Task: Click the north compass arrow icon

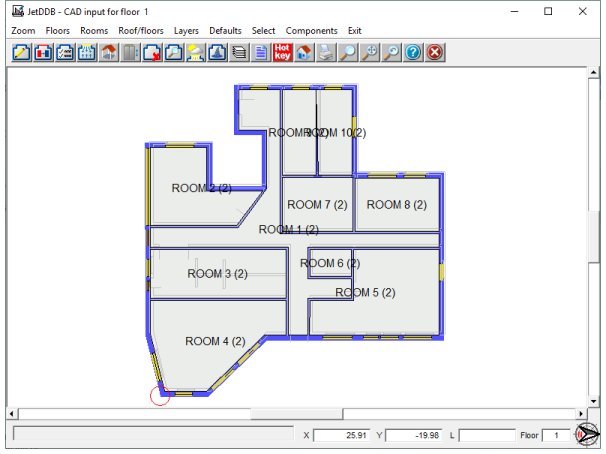Action: point(586,435)
